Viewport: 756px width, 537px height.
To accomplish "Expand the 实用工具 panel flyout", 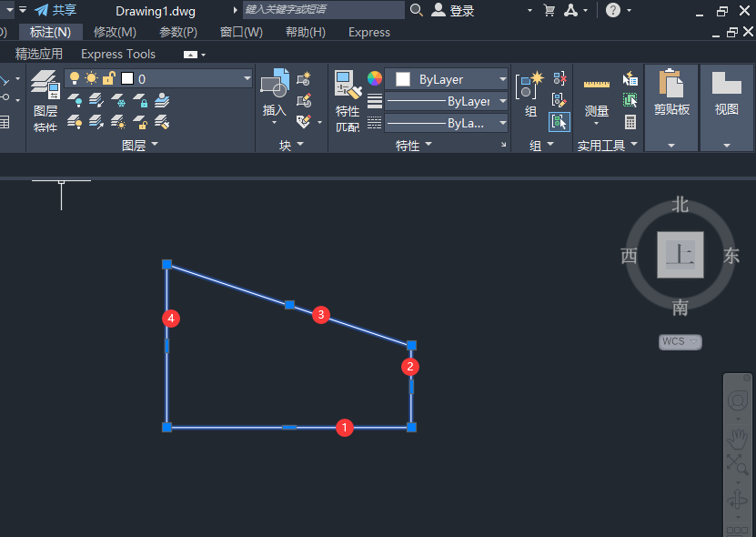I will coord(608,145).
